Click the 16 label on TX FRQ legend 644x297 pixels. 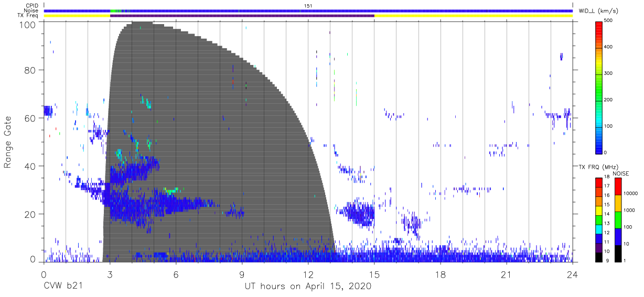[x=607, y=195]
